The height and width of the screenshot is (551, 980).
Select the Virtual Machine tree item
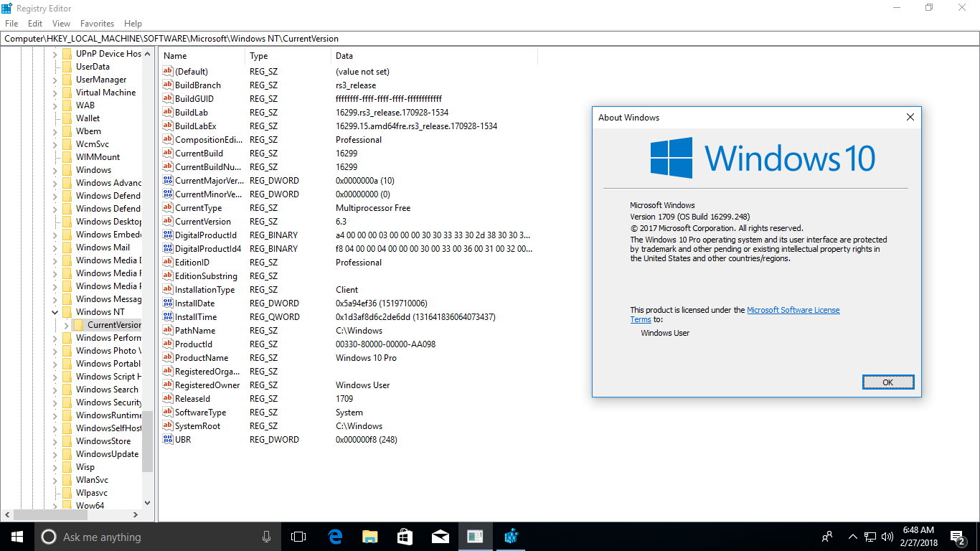pyautogui.click(x=105, y=93)
